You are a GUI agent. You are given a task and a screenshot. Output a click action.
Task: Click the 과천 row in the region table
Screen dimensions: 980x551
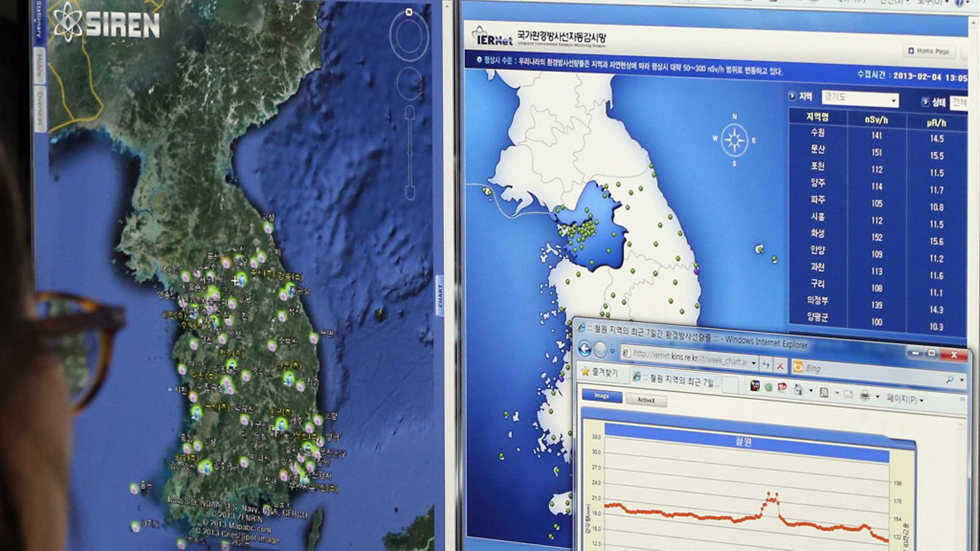pos(878,271)
